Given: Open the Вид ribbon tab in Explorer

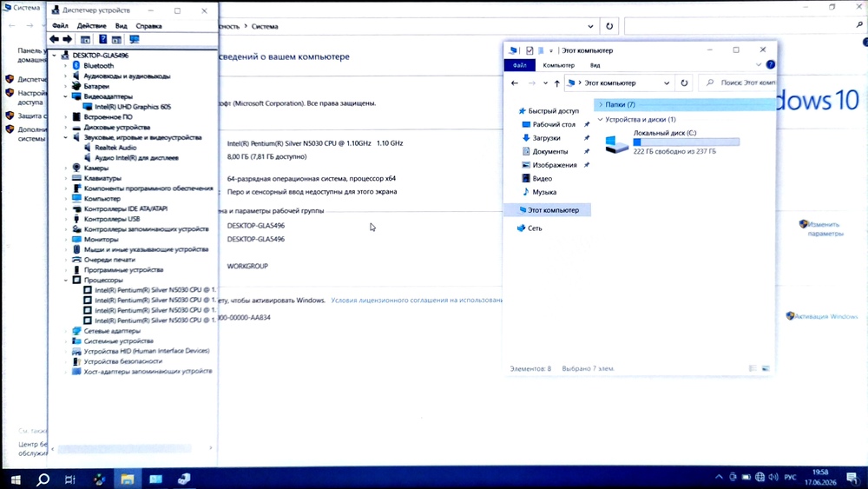Looking at the screenshot, I should 595,65.
